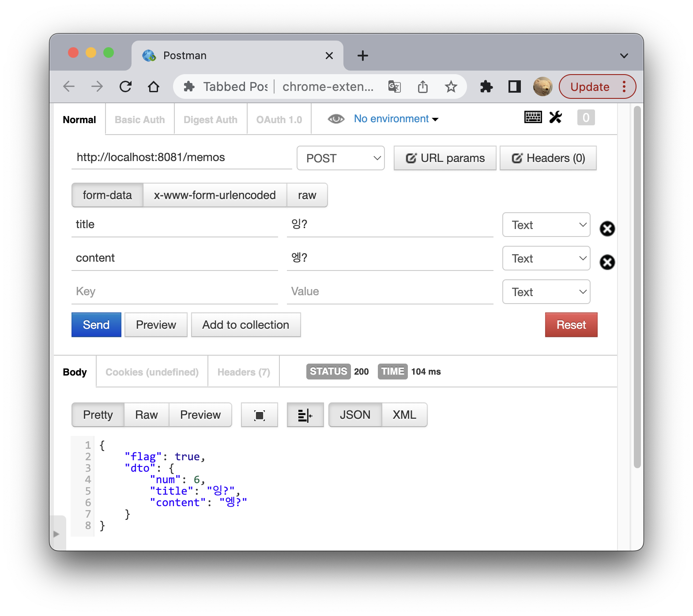Click the value field of title row
This screenshot has height=616, width=693.
point(390,225)
